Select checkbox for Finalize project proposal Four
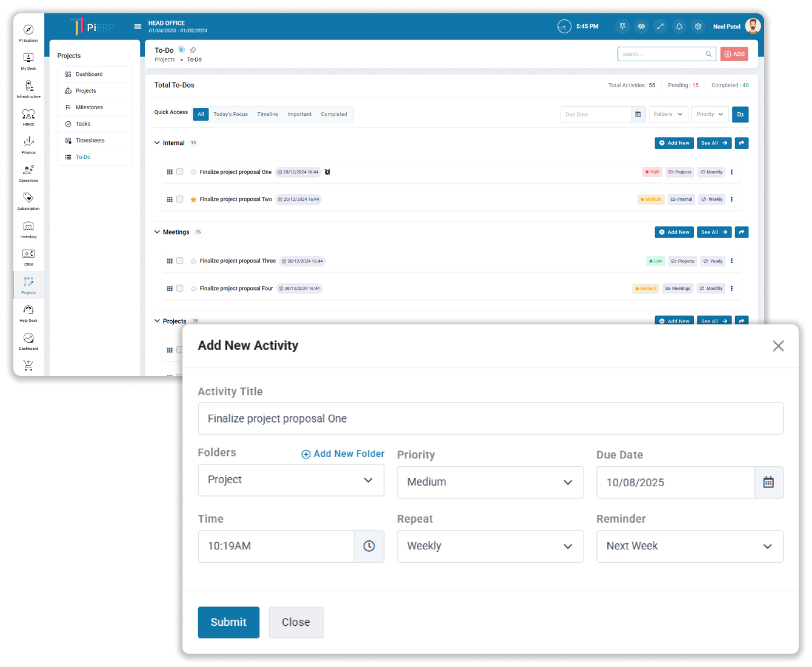812x667 pixels. (180, 289)
